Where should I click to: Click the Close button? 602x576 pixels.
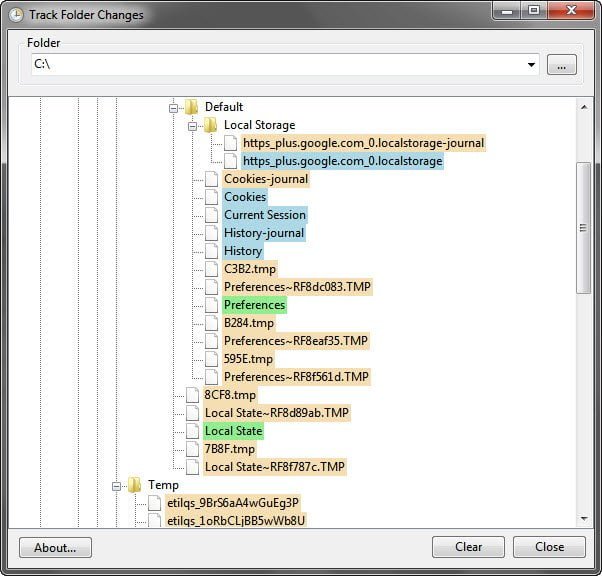click(549, 547)
